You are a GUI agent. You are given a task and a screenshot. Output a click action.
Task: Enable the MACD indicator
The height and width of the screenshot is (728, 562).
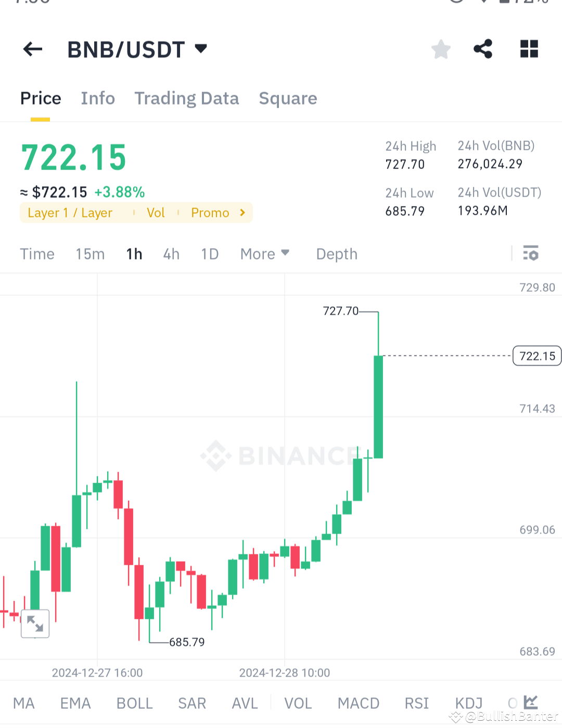[x=358, y=703]
